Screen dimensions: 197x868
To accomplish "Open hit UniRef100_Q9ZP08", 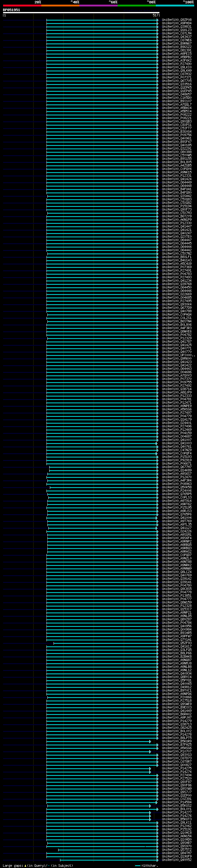I will [x=177, y=20].
